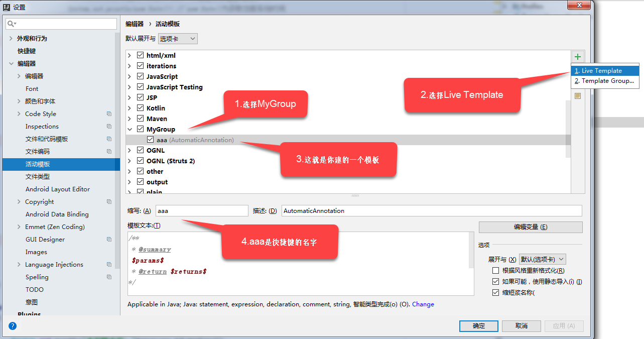Image resolution: width=644 pixels, height=339 pixels.
Task: Toggle the Maven group checkbox
Action: (x=140, y=119)
